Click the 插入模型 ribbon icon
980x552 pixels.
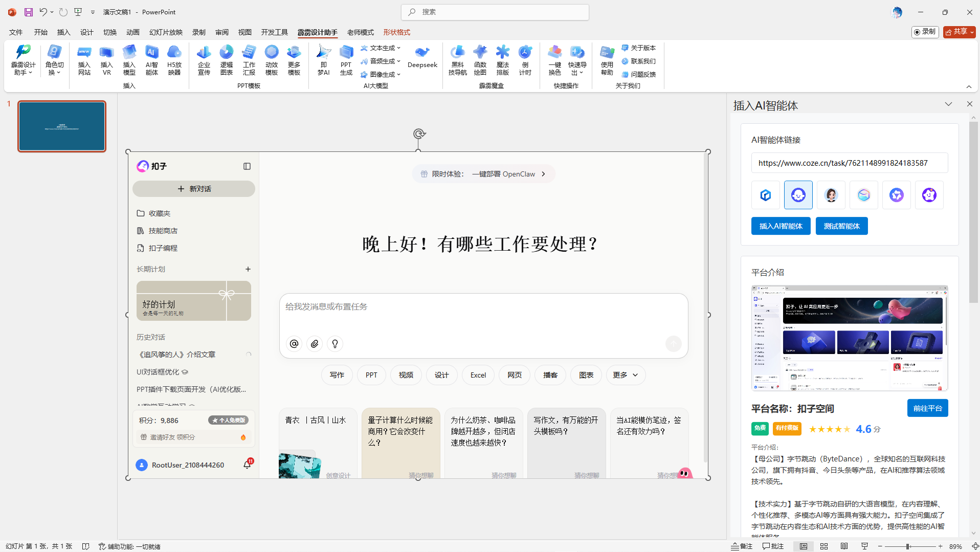[x=129, y=60]
